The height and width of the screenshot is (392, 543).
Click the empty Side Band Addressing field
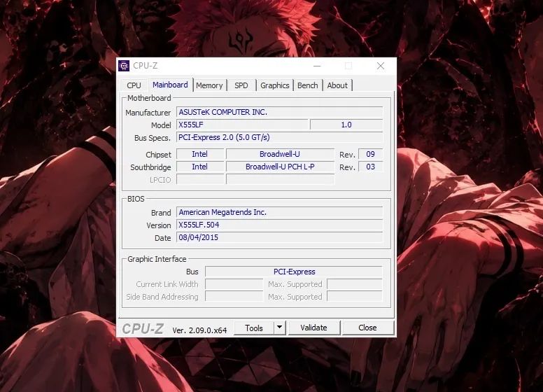[234, 297]
